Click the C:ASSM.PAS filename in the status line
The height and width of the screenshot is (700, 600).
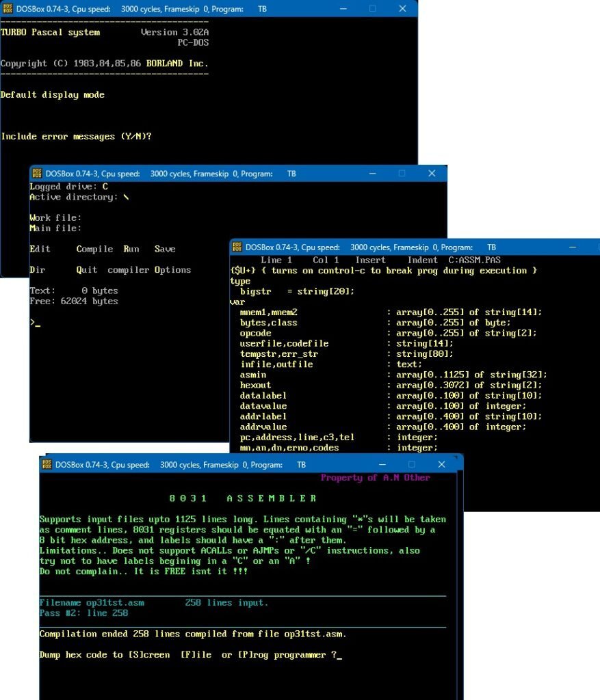coord(473,260)
